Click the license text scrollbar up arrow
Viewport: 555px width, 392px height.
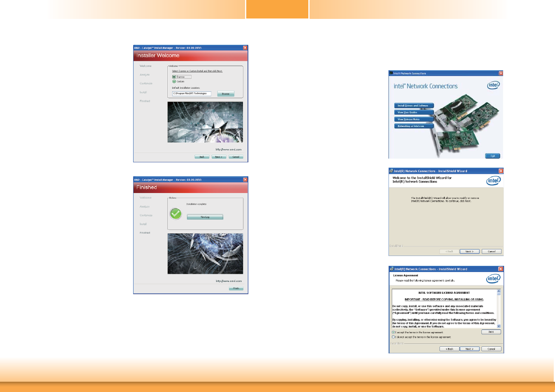(x=499, y=291)
